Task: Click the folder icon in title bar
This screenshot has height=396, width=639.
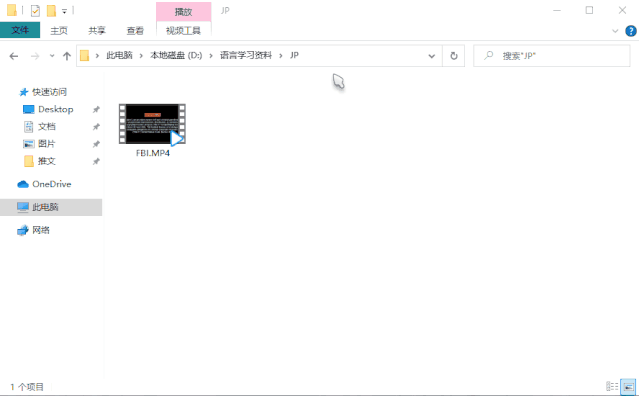Action: point(12,10)
